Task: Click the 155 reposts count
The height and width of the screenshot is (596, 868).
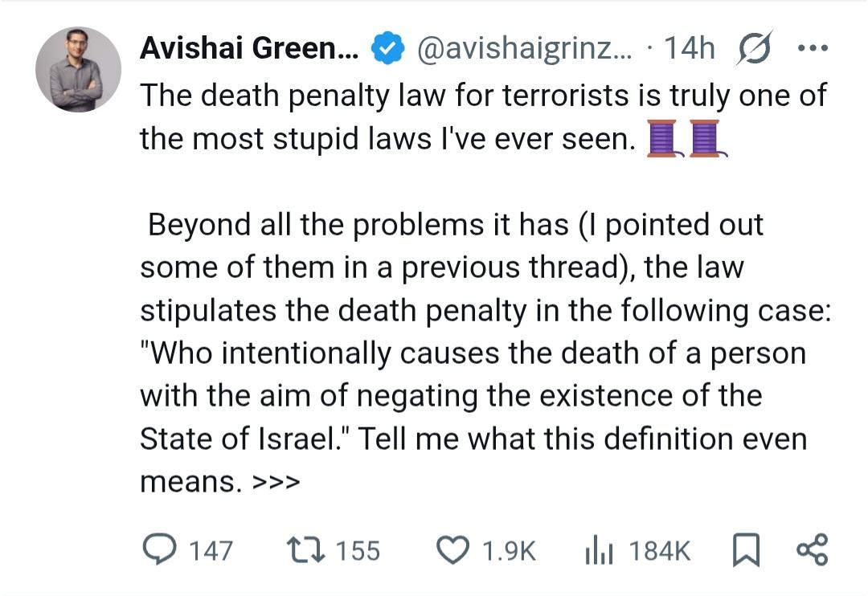Action: point(358,550)
